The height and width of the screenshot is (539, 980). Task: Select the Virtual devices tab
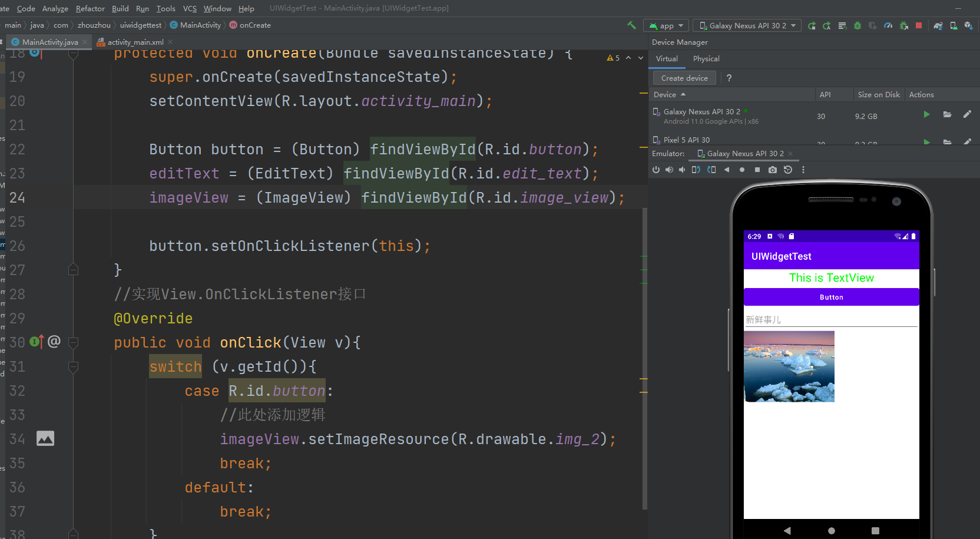[667, 59]
